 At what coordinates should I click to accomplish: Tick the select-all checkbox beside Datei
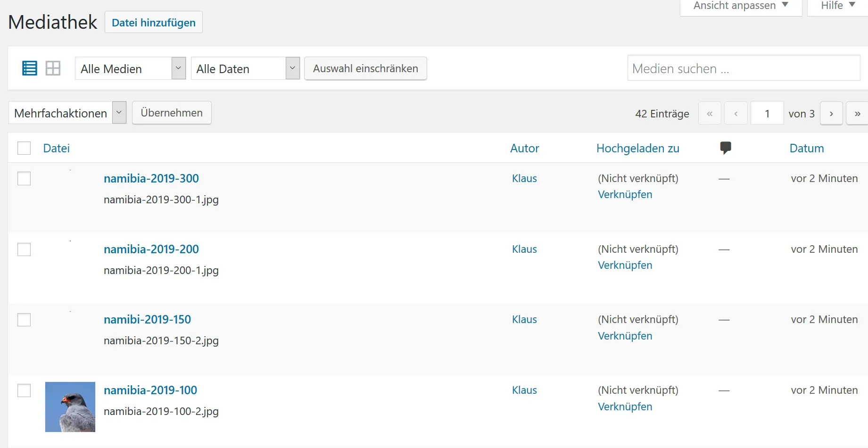pos(24,148)
